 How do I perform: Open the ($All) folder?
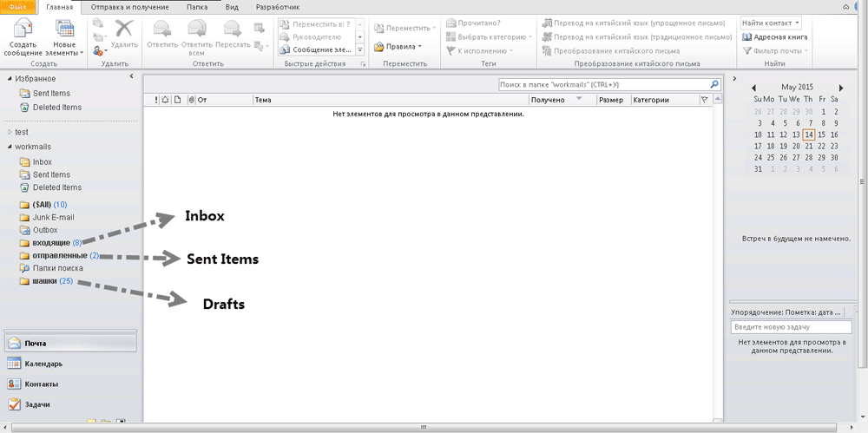43,204
